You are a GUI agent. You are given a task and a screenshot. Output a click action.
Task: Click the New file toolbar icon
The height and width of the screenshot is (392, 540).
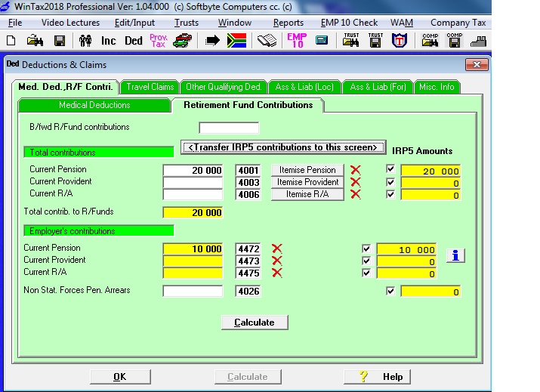(11, 41)
